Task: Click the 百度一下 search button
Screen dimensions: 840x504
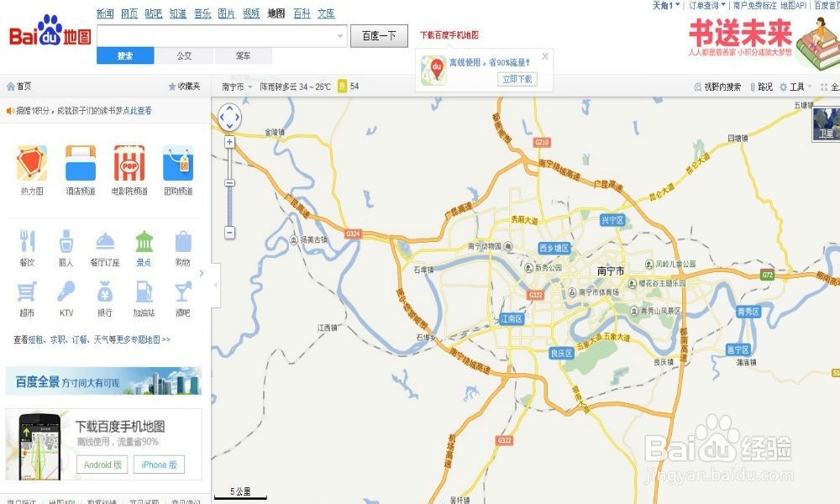Action: 379,36
